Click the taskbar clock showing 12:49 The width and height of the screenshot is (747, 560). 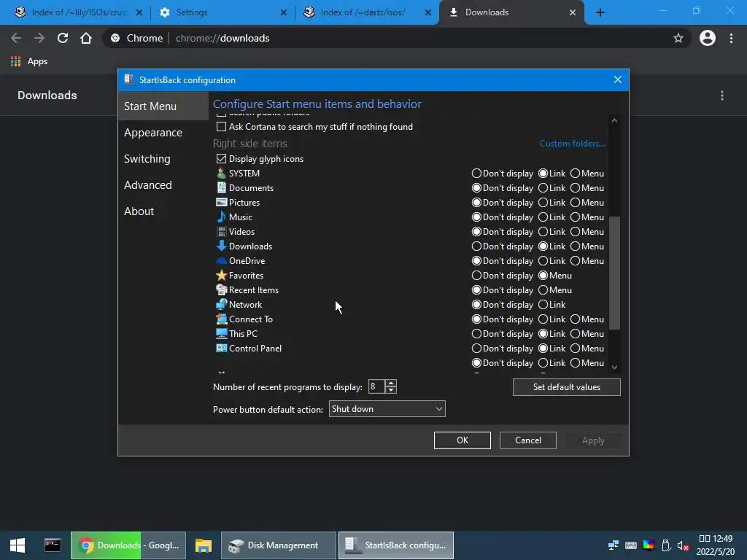click(x=716, y=545)
